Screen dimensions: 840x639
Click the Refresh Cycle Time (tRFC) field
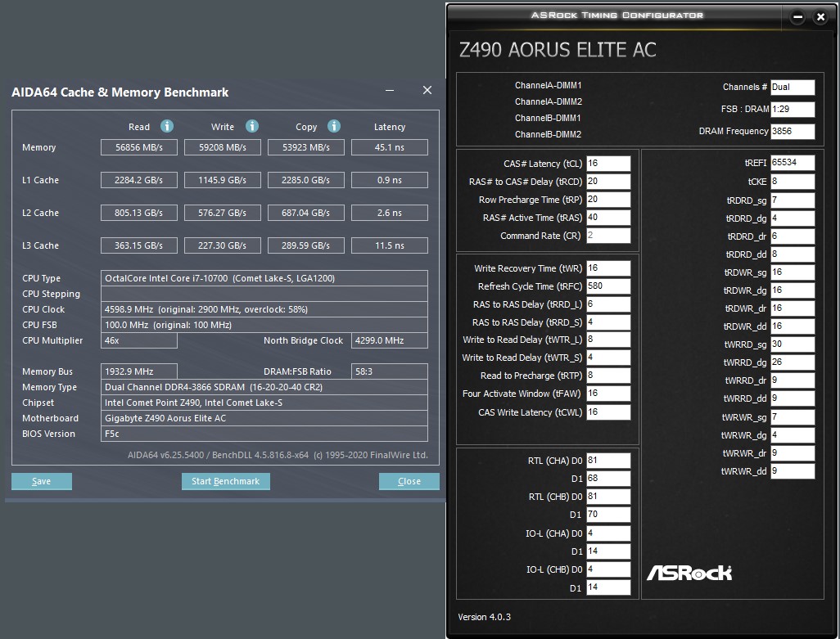coord(608,286)
